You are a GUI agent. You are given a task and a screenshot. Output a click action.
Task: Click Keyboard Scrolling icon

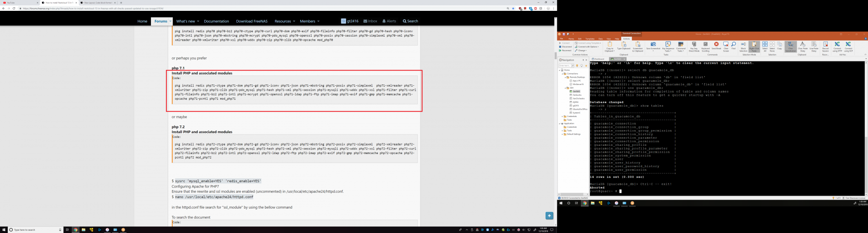(705, 44)
